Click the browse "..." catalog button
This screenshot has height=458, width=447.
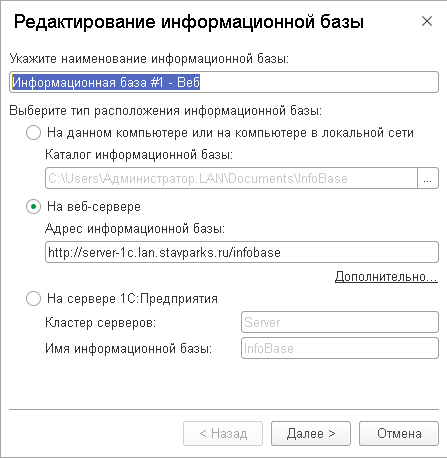pyautogui.click(x=428, y=178)
